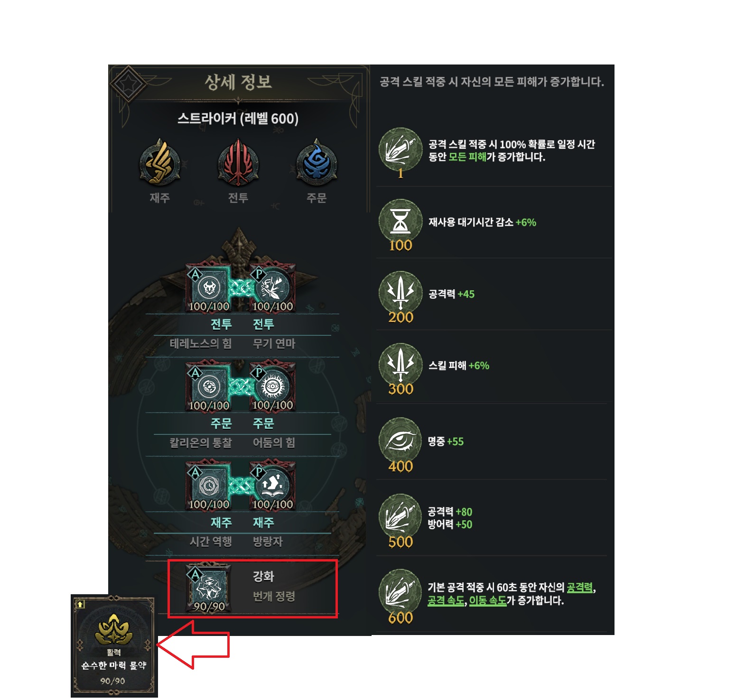The width and height of the screenshot is (745, 700).
Task: Select the 전투 red trident icon
Action: pyautogui.click(x=238, y=163)
